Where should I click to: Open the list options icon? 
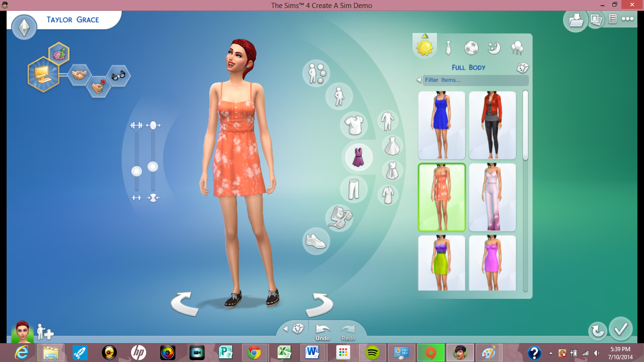click(x=612, y=19)
